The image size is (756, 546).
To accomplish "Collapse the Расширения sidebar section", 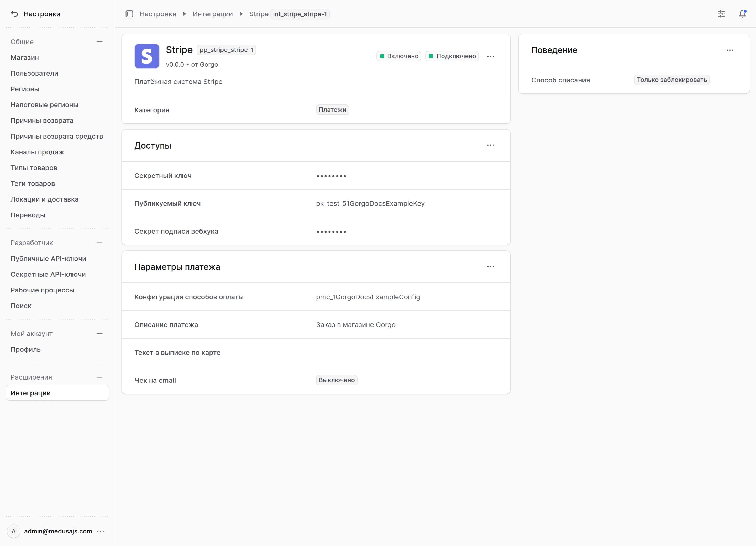I will [x=99, y=377].
